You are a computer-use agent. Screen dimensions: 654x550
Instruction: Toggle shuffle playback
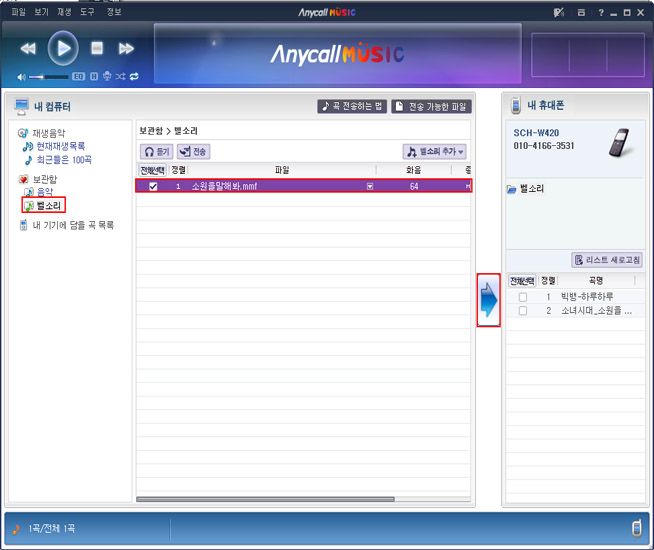[x=121, y=76]
